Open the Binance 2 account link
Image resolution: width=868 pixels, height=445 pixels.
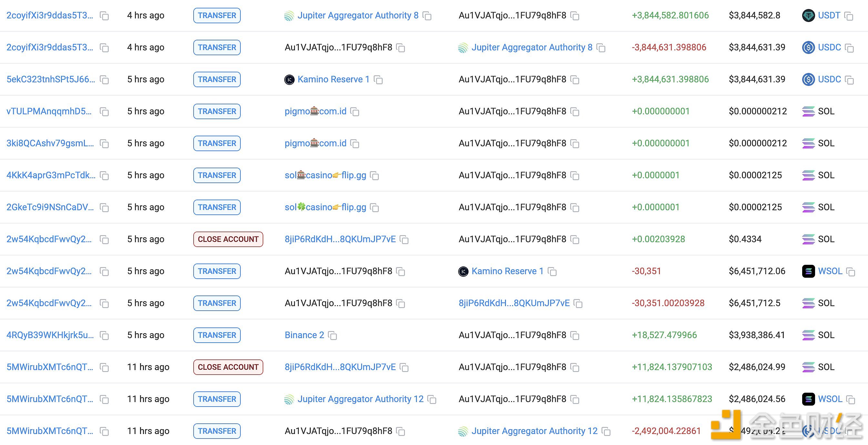point(304,335)
